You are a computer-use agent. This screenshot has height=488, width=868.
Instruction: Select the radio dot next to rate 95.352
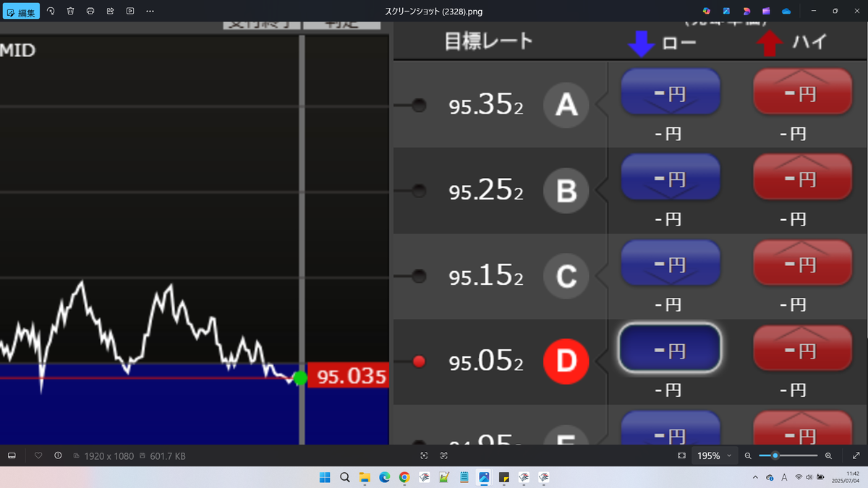coord(418,106)
